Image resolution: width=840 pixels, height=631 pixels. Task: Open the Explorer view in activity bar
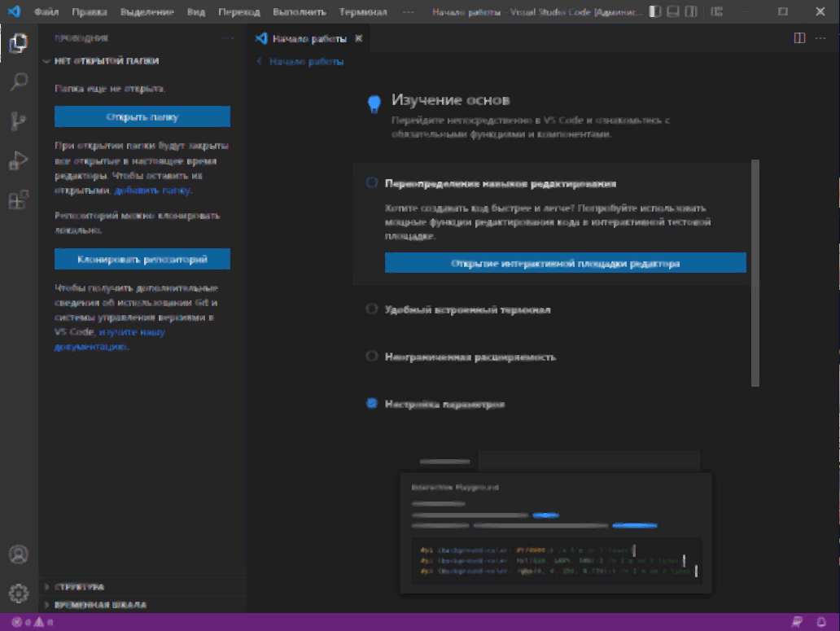click(x=19, y=43)
